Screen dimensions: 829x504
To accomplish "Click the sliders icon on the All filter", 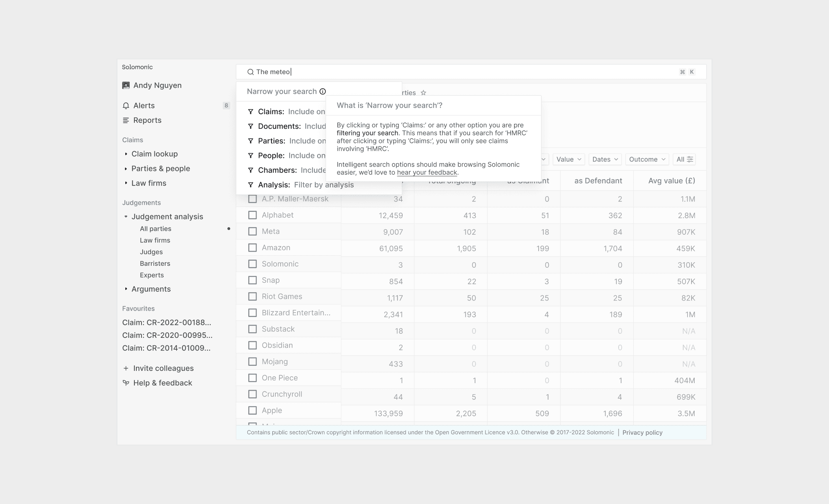I will point(690,159).
